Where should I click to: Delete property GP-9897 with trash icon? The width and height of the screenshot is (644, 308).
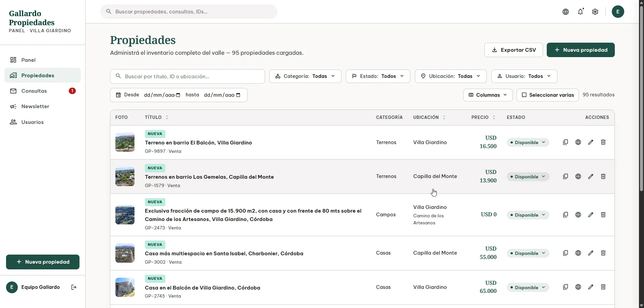tap(603, 142)
